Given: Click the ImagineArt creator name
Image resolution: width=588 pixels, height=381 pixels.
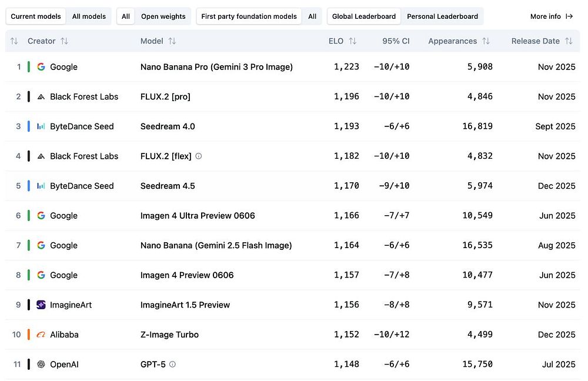Looking at the screenshot, I should click(x=71, y=305).
